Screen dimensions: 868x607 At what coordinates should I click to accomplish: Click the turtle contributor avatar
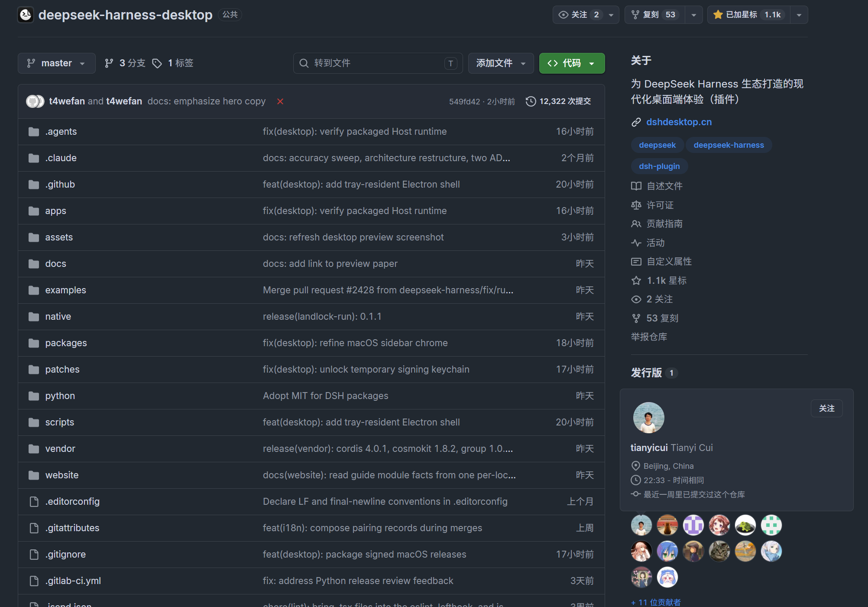(x=745, y=526)
